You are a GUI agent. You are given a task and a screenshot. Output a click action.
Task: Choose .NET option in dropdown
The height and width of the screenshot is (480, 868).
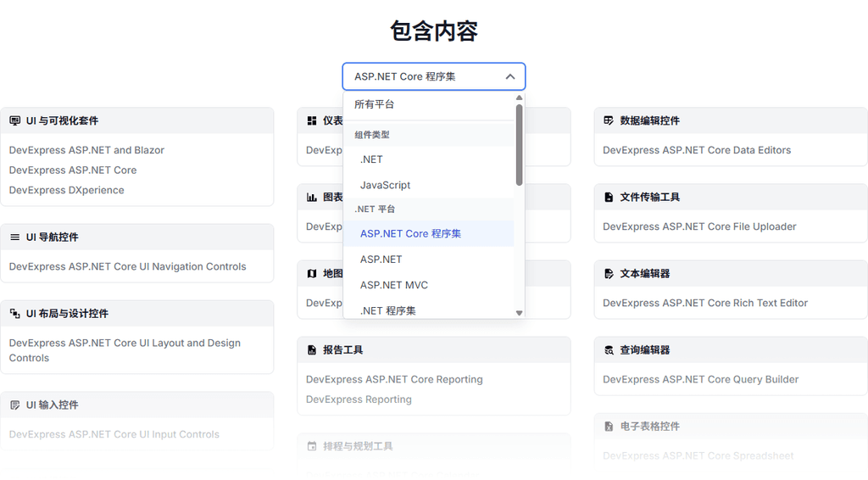point(428,159)
